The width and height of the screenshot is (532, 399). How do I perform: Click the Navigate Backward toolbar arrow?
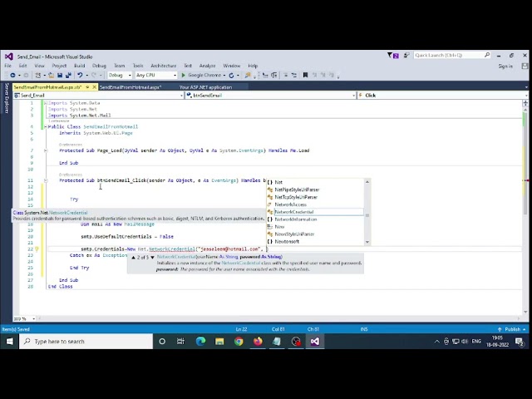coord(12,75)
